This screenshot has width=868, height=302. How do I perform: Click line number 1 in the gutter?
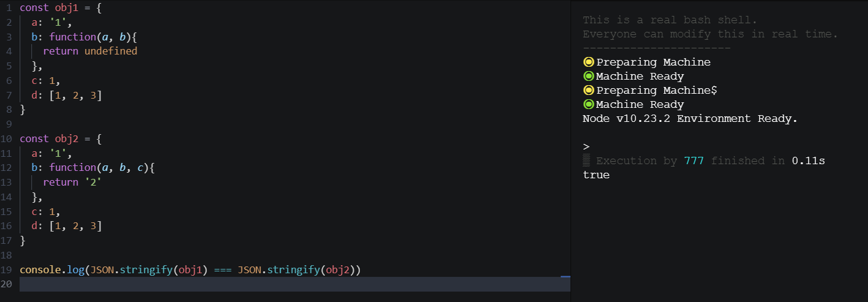[x=9, y=7]
